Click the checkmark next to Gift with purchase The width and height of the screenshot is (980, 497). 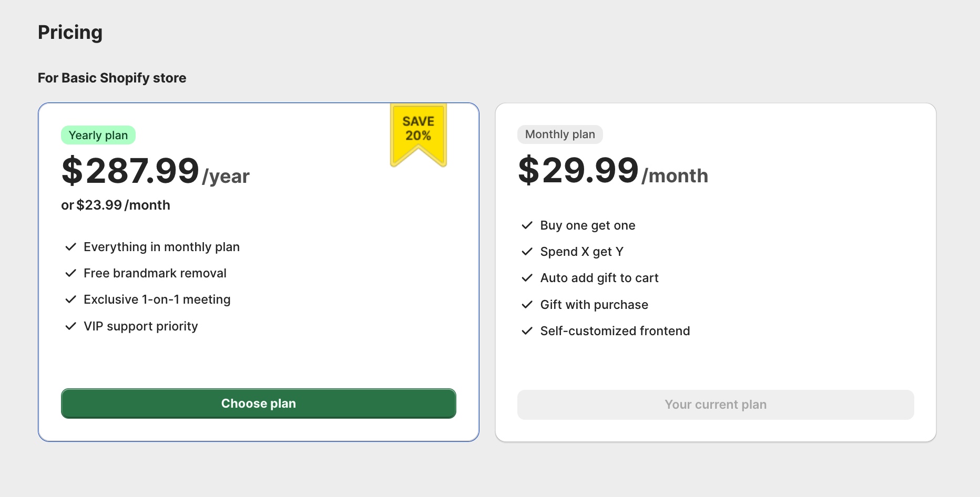click(x=527, y=305)
